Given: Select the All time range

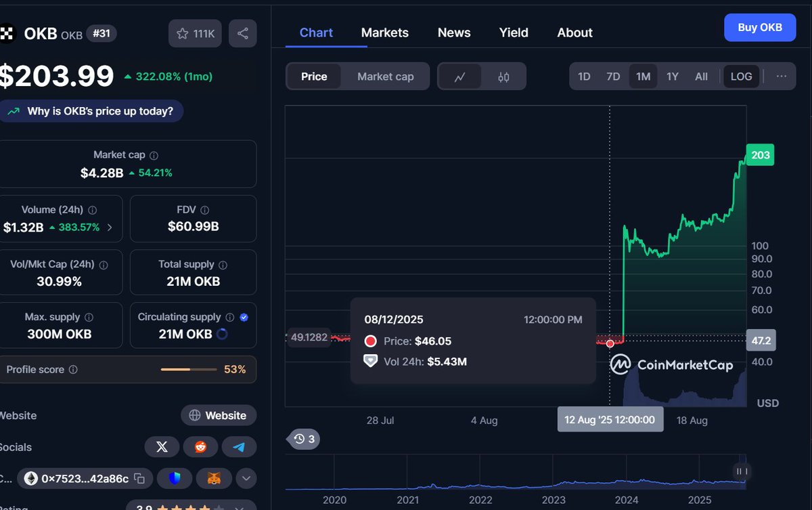Looking at the screenshot, I should (701, 77).
